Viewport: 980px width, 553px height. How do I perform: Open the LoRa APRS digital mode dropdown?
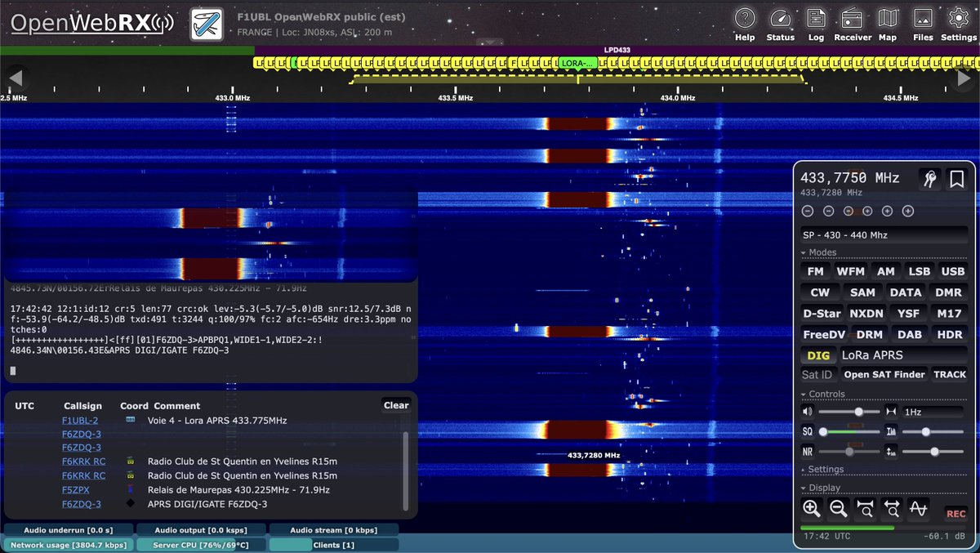tap(903, 355)
